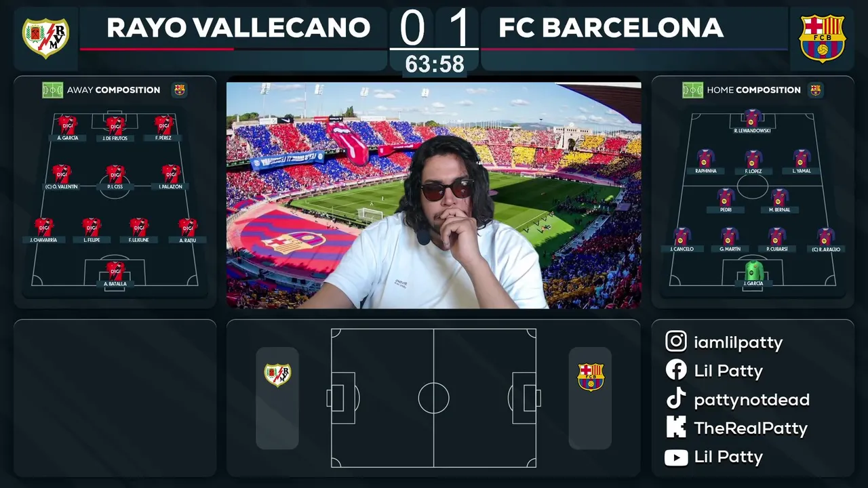Click the Rayo Vallecano crest in the header
Image resolution: width=868 pixels, height=488 pixels.
(x=45, y=37)
